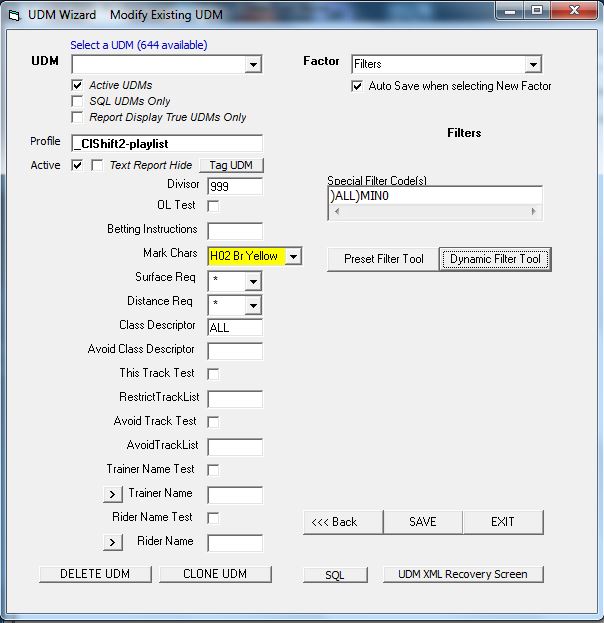Open the Preset Filter Tool
This screenshot has height=623, width=604.
coord(383,259)
